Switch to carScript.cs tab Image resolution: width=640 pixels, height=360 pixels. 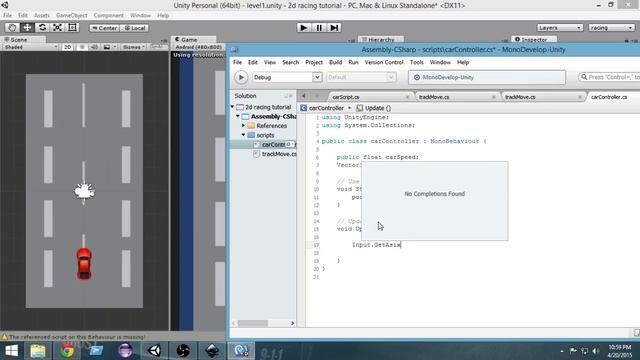[x=346, y=97]
